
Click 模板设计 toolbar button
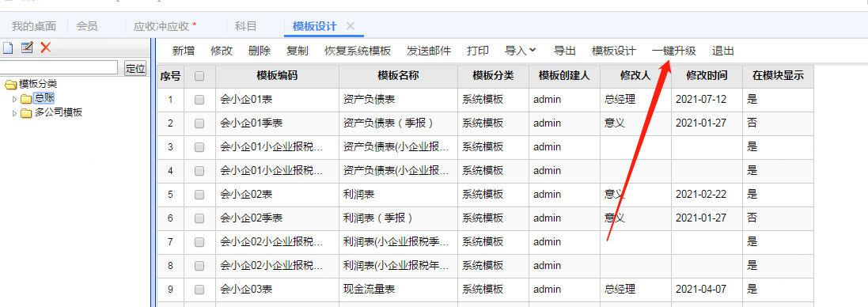(614, 51)
